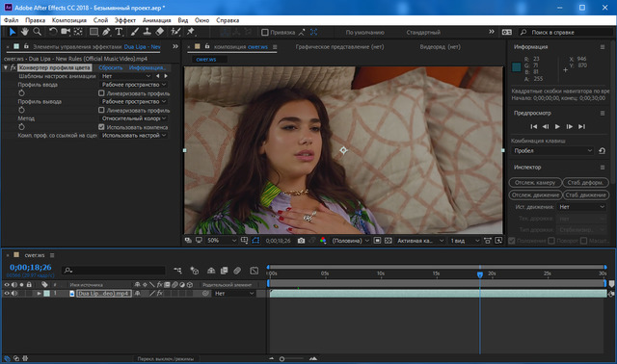
Task: Open the 50% magnification dropdown
Action: (222, 241)
